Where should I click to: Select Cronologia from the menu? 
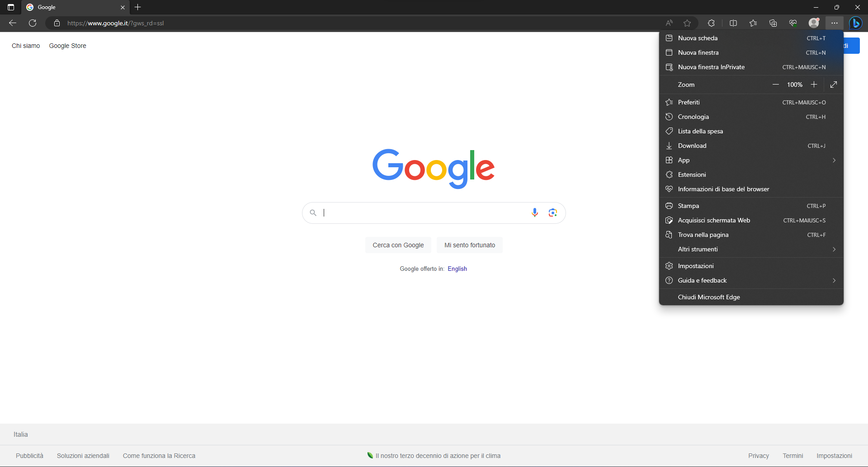click(x=693, y=117)
